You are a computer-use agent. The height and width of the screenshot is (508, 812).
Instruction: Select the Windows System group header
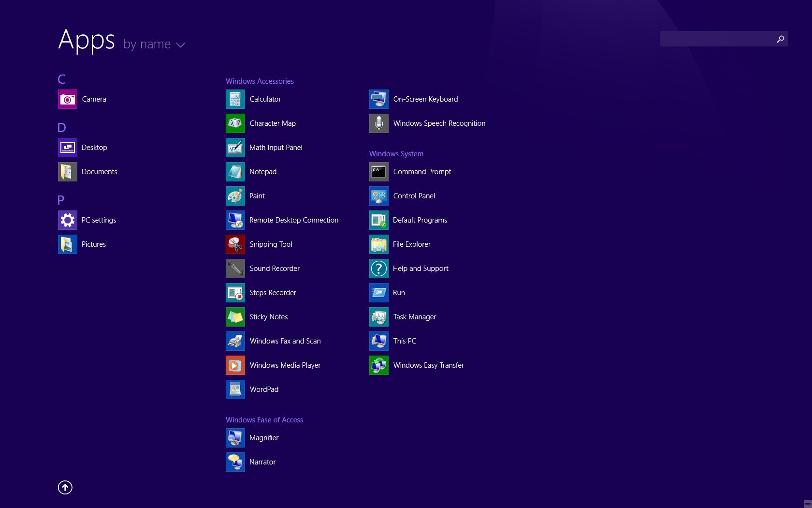(x=396, y=154)
